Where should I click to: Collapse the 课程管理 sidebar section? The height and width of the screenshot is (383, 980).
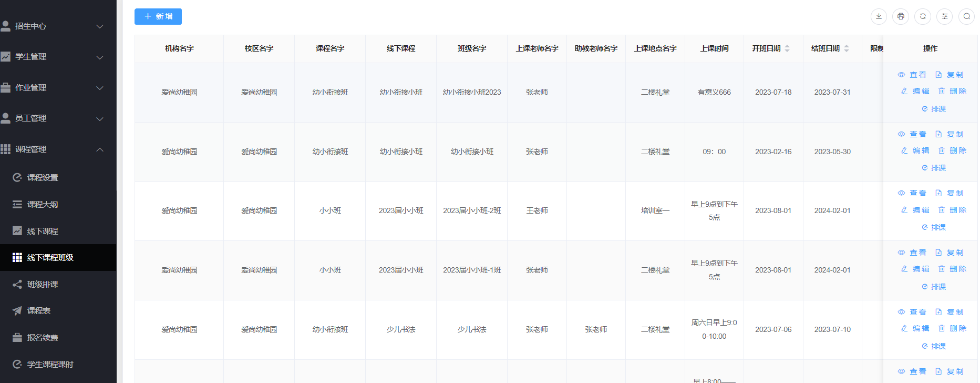click(x=58, y=149)
